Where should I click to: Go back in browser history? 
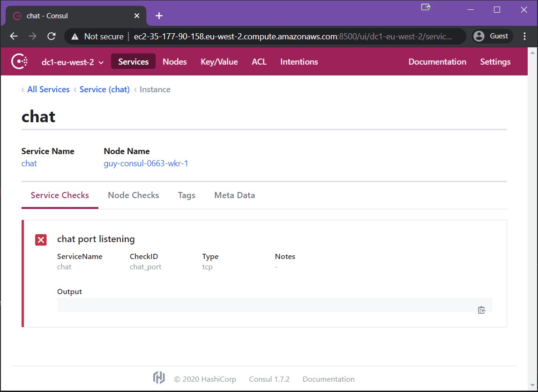[14, 36]
